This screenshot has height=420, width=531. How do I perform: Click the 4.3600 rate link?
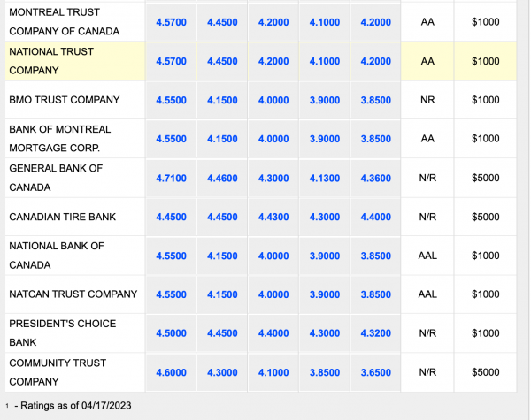[375, 179]
